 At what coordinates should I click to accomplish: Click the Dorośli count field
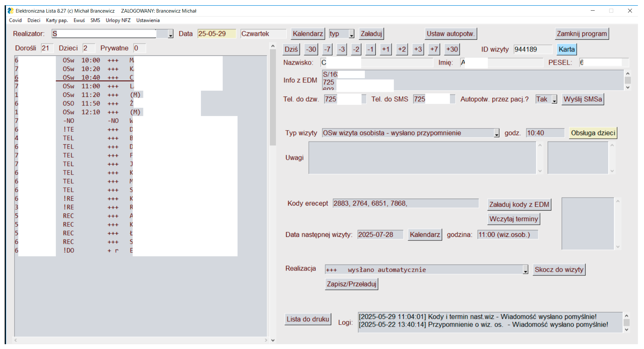click(47, 48)
